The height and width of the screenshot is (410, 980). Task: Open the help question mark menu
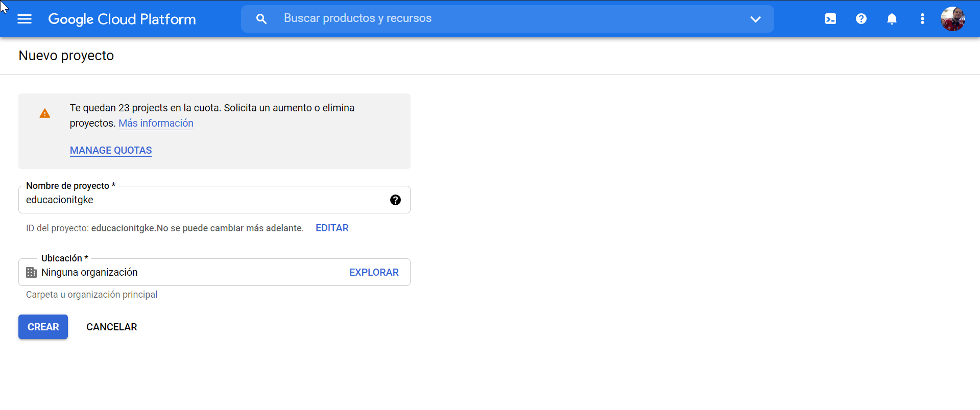click(x=861, y=19)
